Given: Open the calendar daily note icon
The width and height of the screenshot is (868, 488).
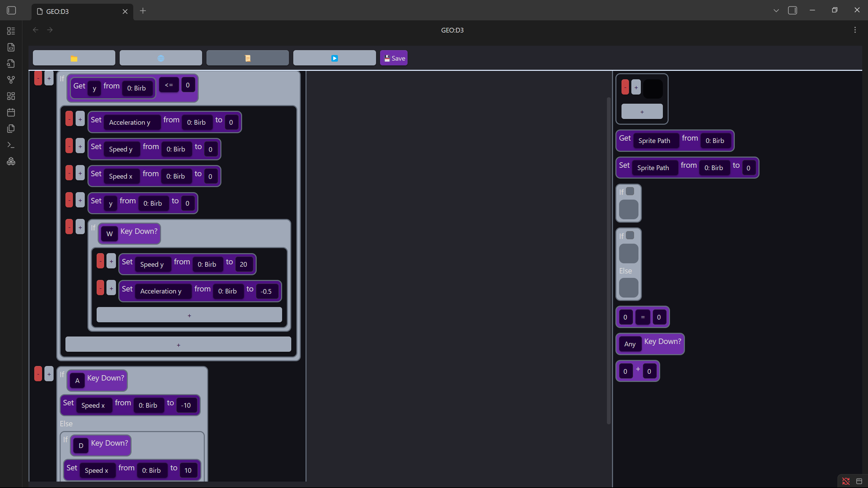Looking at the screenshot, I should [x=11, y=112].
